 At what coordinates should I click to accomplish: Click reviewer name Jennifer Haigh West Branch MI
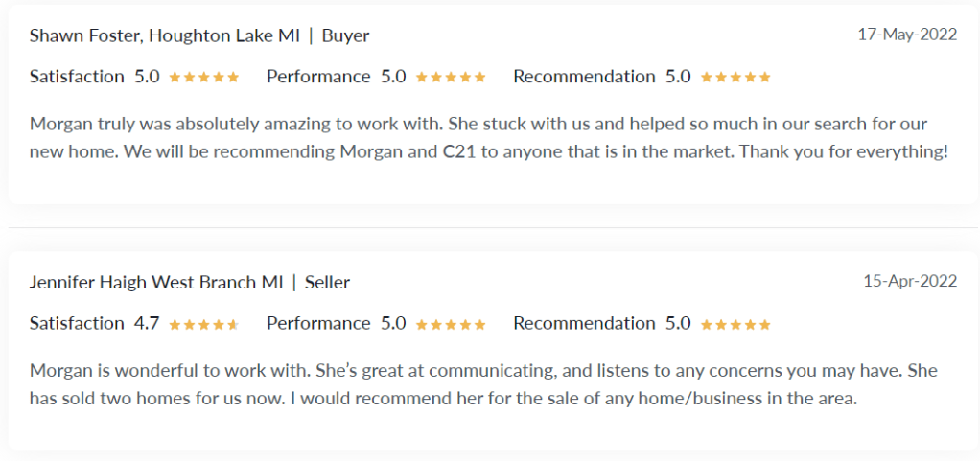156,283
